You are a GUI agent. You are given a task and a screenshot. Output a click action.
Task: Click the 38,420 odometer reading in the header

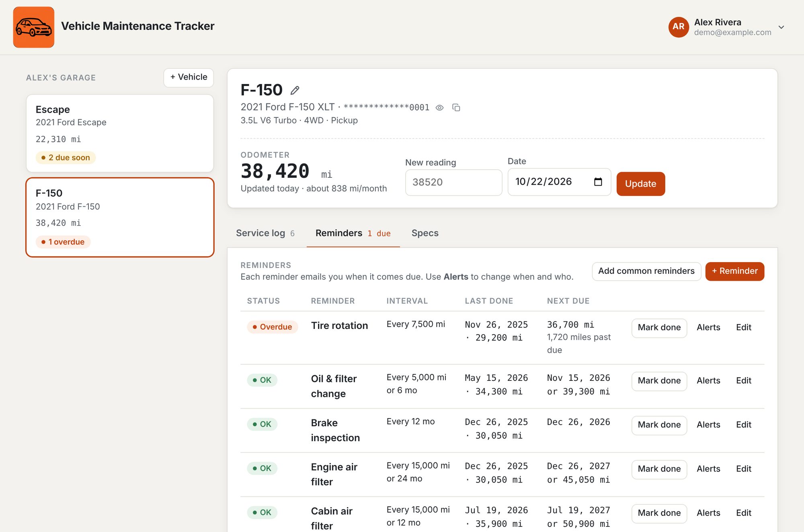[275, 172]
